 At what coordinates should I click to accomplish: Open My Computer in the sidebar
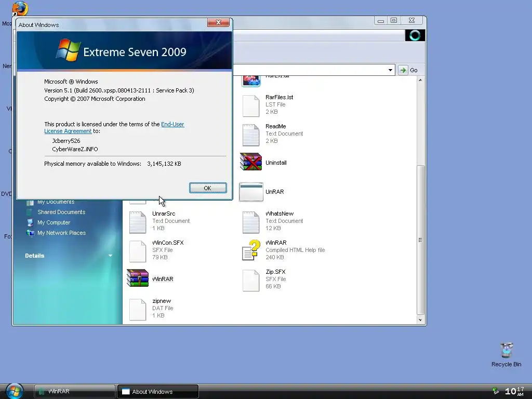pyautogui.click(x=54, y=222)
